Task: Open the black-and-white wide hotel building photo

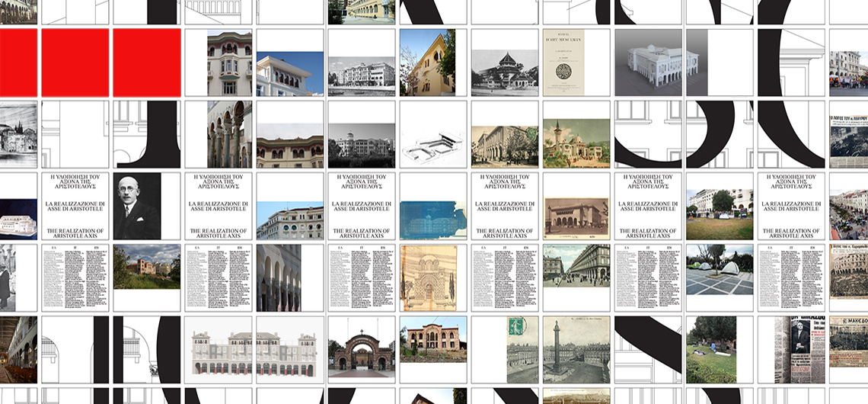Action: point(362,76)
